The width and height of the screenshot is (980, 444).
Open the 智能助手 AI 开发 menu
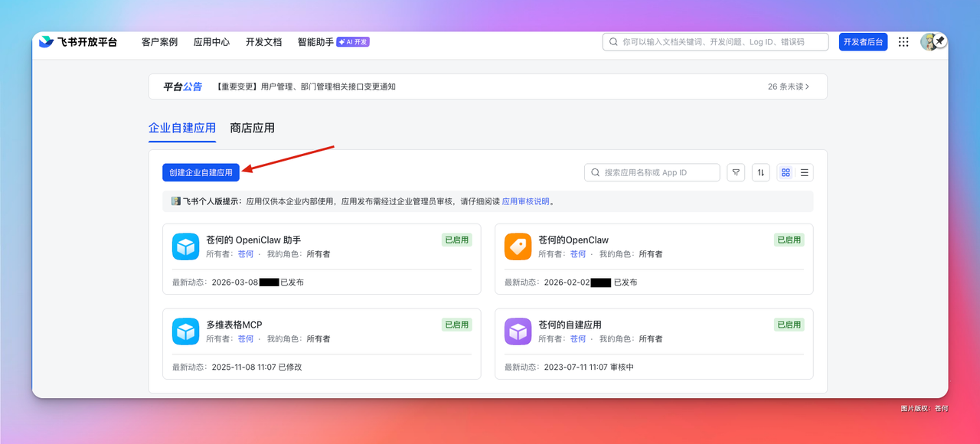(x=334, y=42)
